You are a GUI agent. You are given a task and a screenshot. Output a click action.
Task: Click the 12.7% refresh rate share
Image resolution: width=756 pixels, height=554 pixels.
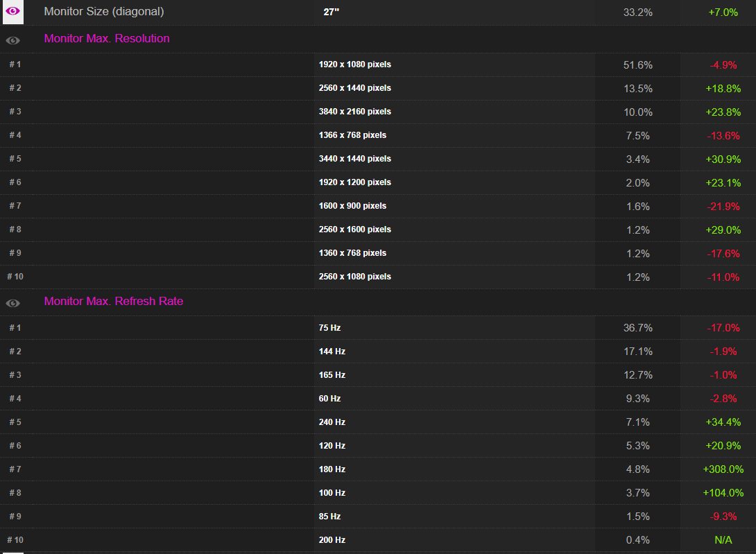(637, 376)
